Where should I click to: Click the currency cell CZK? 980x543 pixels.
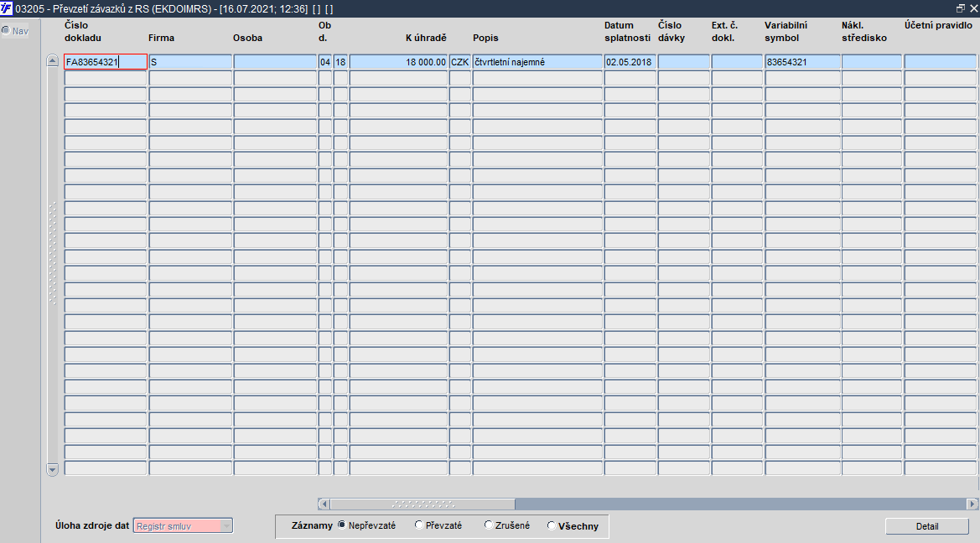[x=460, y=62]
